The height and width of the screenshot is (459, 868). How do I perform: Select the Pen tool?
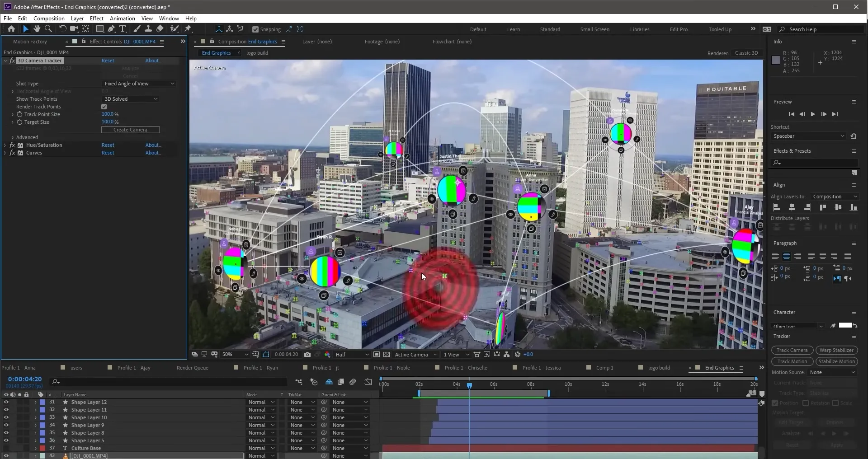(x=111, y=29)
